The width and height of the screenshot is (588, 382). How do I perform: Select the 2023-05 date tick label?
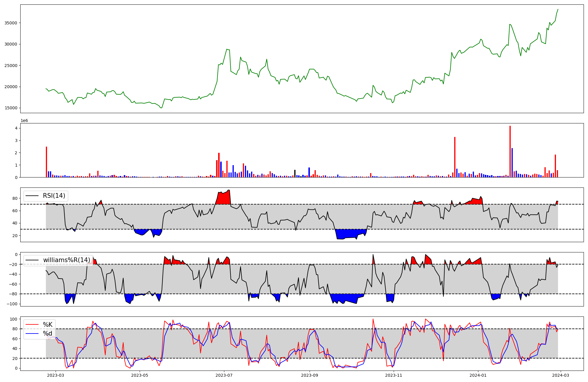coord(140,375)
